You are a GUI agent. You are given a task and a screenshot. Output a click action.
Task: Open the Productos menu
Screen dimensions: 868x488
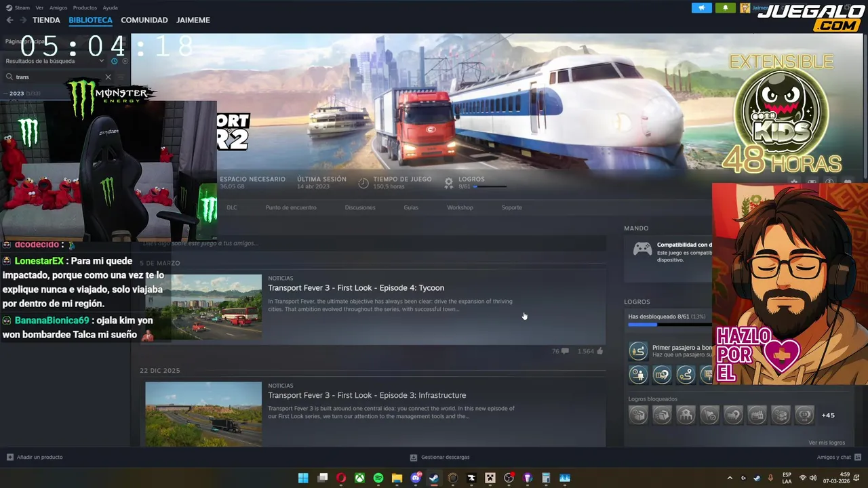[85, 7]
